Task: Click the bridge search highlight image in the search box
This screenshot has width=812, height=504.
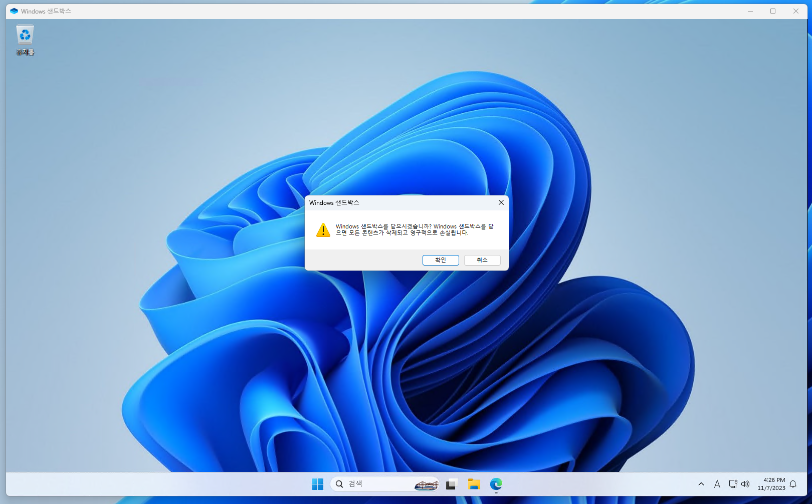Action: (x=427, y=484)
